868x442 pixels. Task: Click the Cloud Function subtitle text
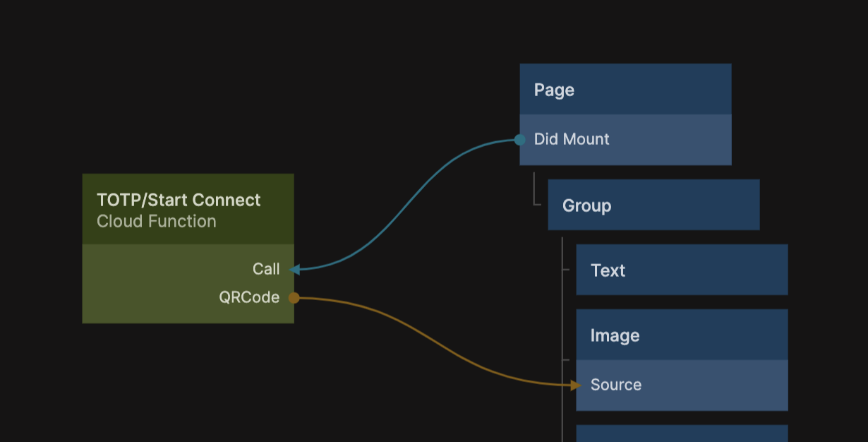[157, 222]
